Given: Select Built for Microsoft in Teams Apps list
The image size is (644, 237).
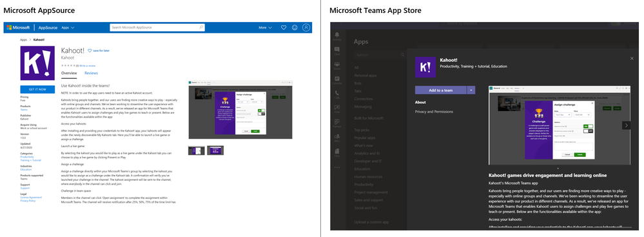Looking at the screenshot, I should (369, 119).
